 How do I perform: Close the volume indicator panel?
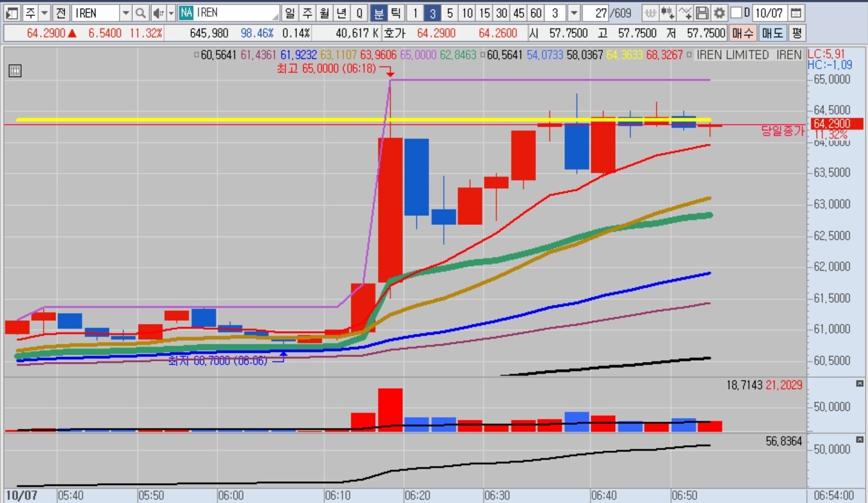(860, 384)
